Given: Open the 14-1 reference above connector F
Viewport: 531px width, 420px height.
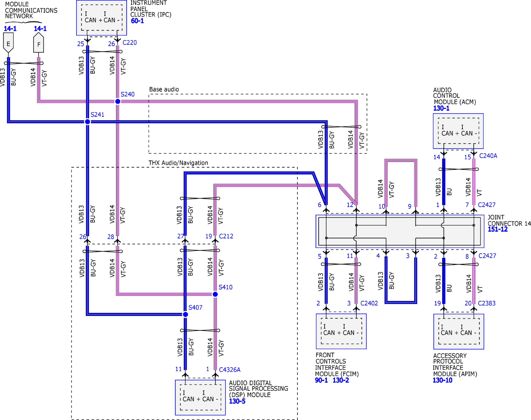Looking at the screenshot, I should pyautogui.click(x=40, y=29).
